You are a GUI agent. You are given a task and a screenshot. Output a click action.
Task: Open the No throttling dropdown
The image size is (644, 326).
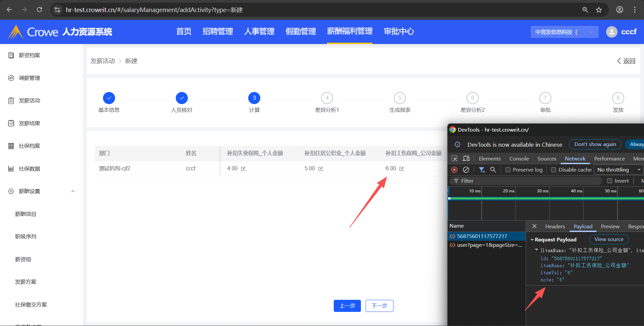[618, 170]
